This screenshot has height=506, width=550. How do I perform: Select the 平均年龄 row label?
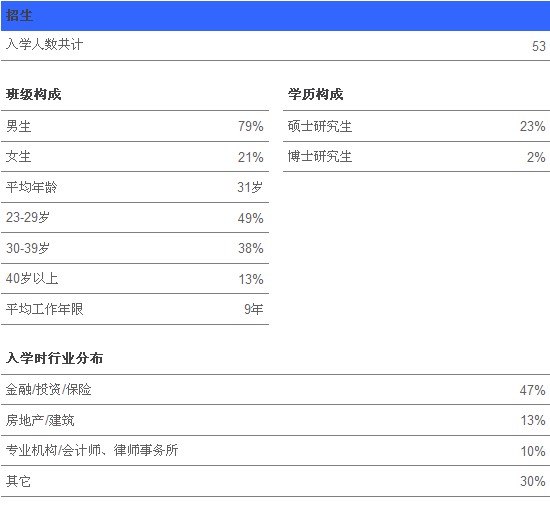pyautogui.click(x=32, y=187)
